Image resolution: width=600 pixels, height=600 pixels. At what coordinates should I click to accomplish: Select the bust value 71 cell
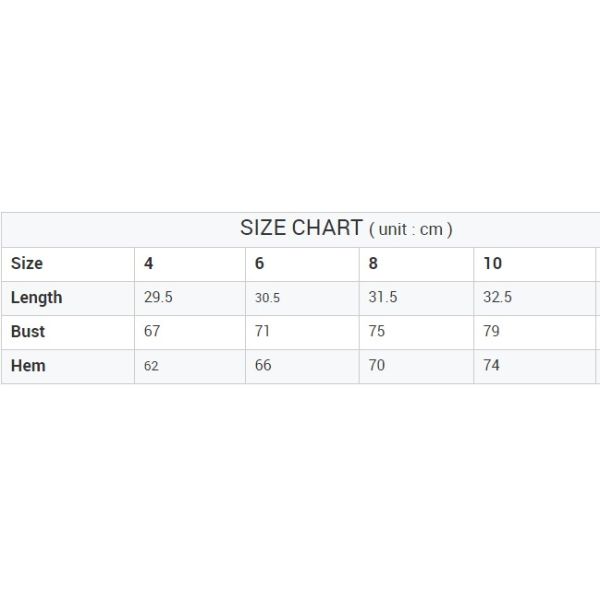coord(263,331)
